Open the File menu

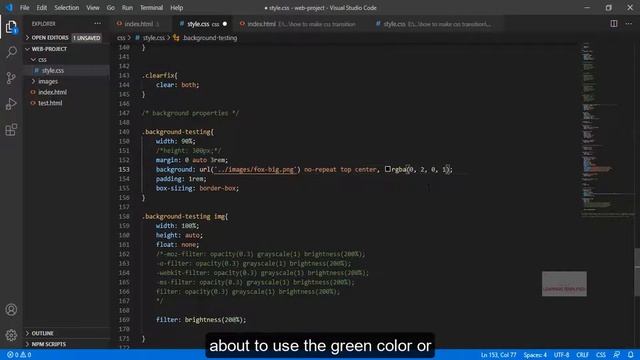(x=24, y=8)
